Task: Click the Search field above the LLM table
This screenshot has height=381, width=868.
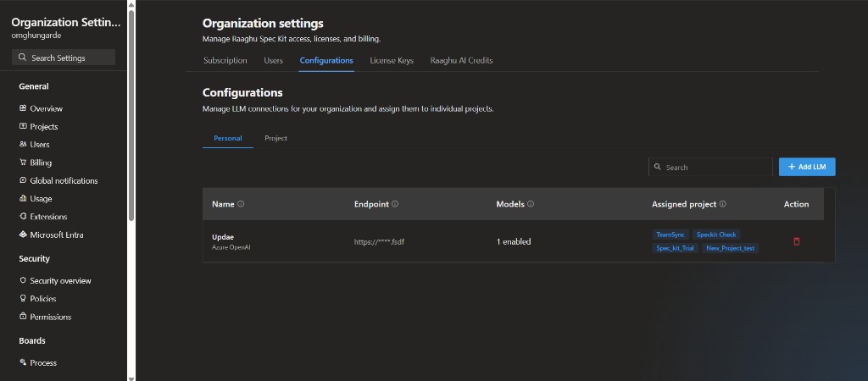Action: pos(710,167)
